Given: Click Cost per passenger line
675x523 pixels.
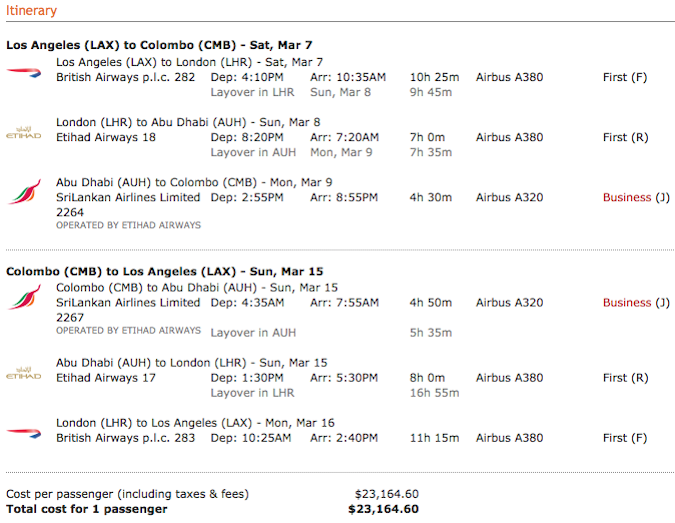Looking at the screenshot, I should pos(127,494).
